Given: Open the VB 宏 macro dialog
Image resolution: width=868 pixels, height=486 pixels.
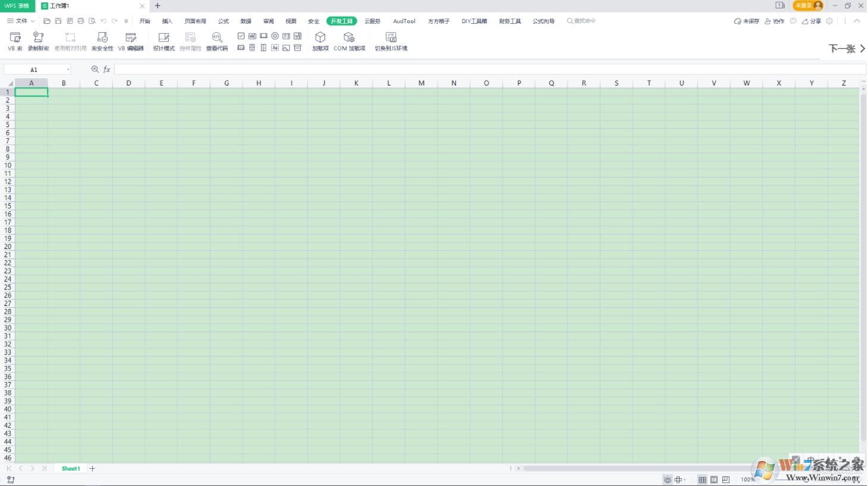Looking at the screenshot, I should (15, 40).
